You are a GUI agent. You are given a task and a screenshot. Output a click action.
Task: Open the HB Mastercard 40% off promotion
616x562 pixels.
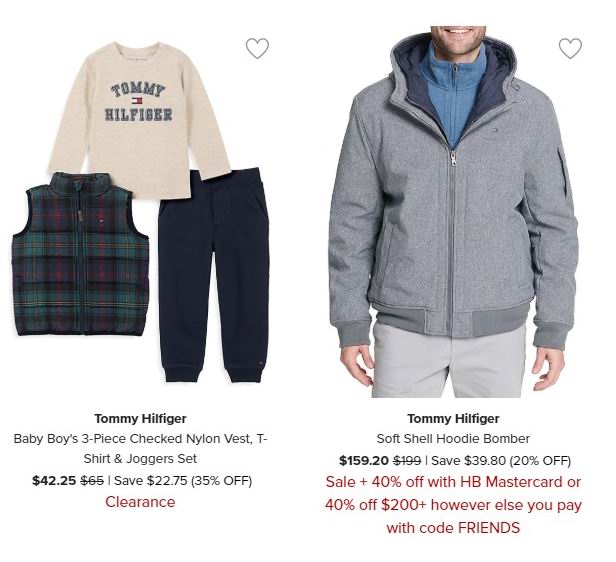pos(453,482)
